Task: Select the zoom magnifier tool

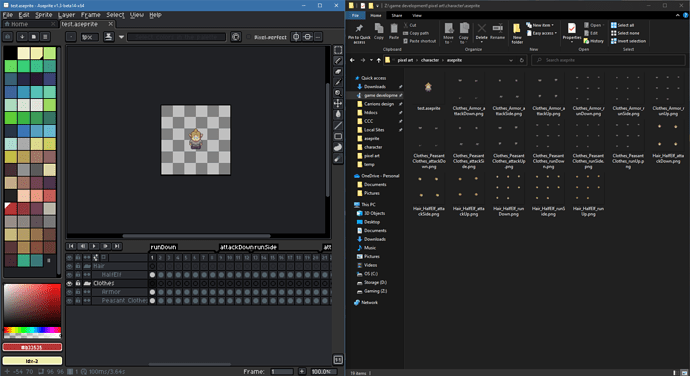Action: pos(338,93)
